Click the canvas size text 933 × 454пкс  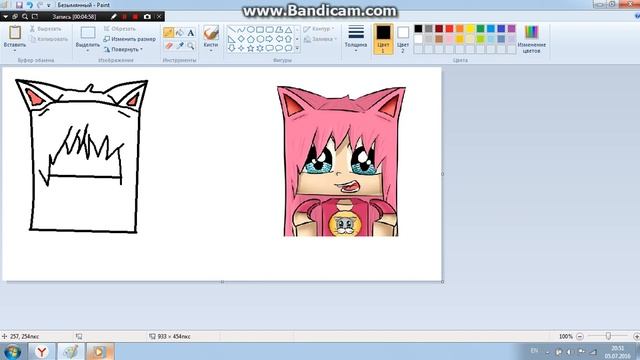(x=174, y=337)
